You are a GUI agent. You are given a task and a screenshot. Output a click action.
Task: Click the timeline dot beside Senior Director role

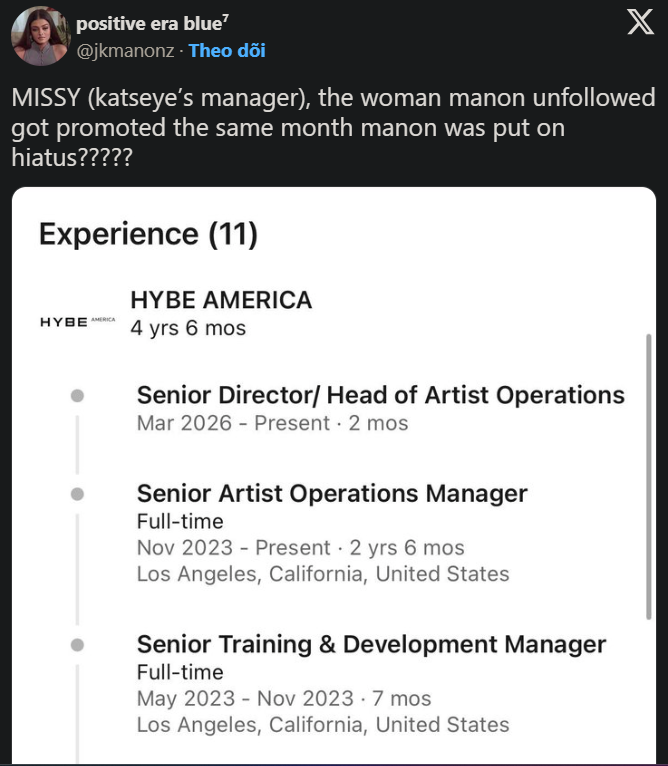coord(77,396)
